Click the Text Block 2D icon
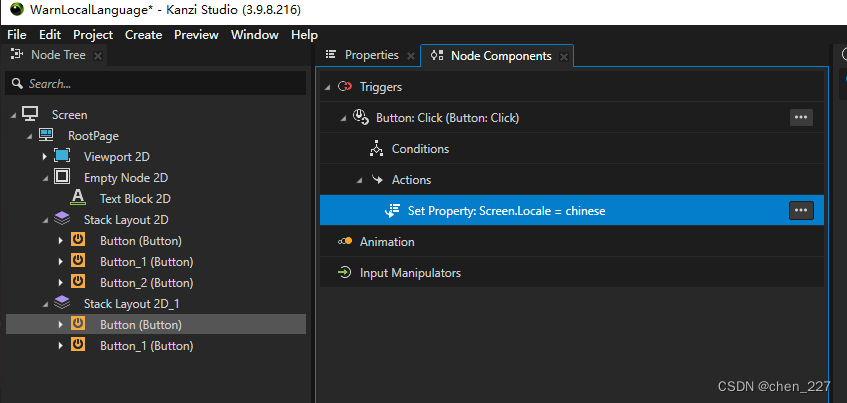This screenshot has width=847, height=403. coord(78,198)
